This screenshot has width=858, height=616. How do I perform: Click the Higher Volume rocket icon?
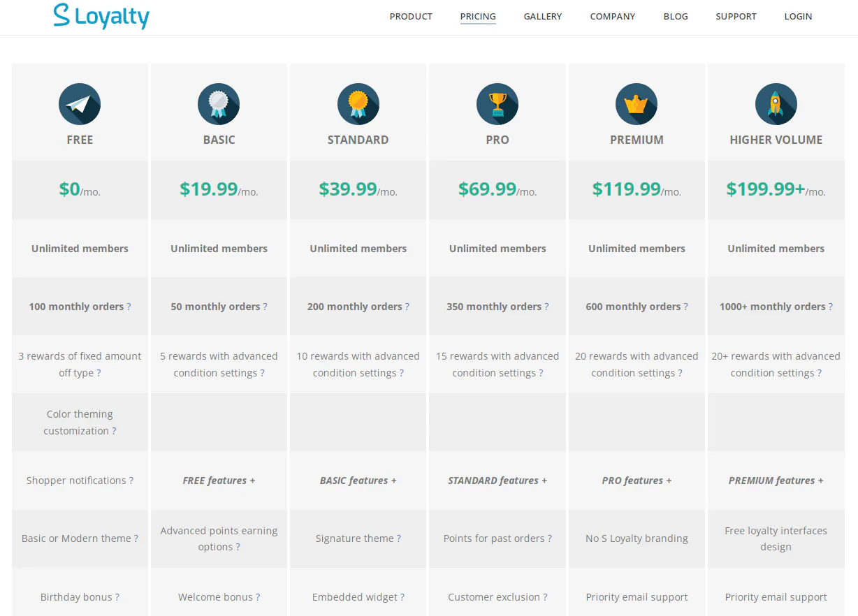776,104
